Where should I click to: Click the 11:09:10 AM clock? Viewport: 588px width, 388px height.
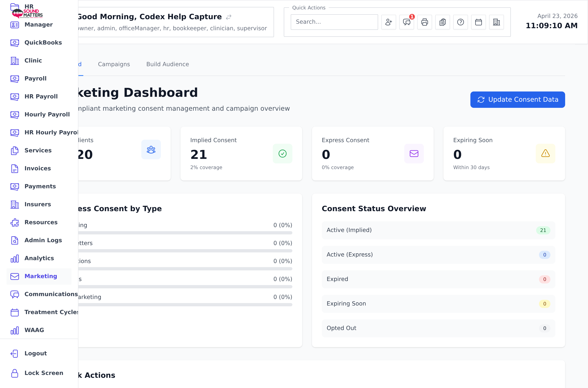[x=551, y=26]
